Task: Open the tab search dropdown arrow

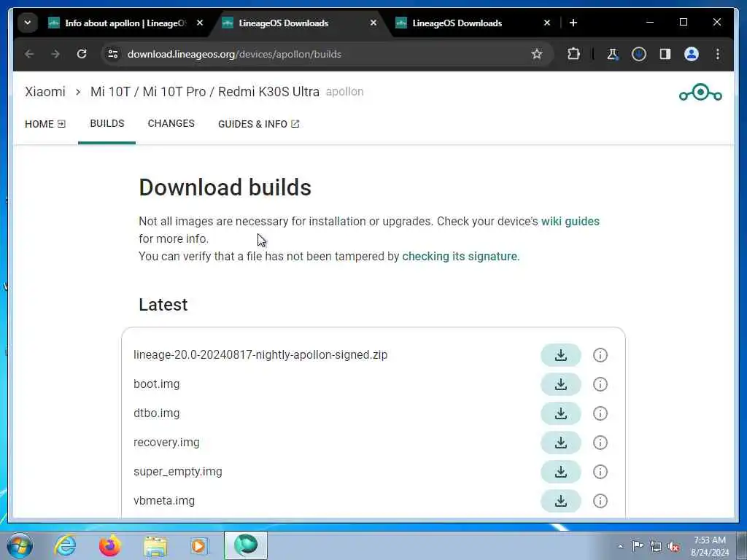Action: pyautogui.click(x=28, y=23)
